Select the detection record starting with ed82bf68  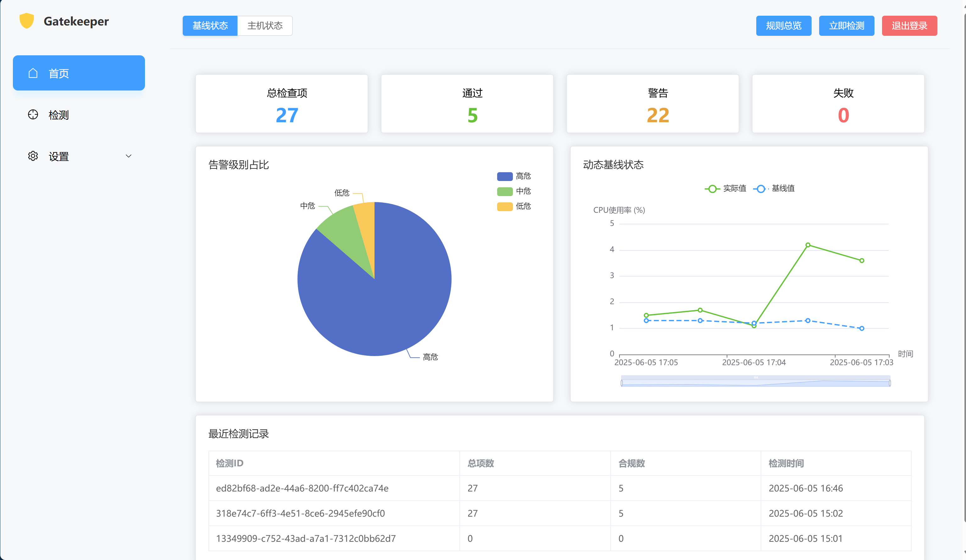coord(302,488)
